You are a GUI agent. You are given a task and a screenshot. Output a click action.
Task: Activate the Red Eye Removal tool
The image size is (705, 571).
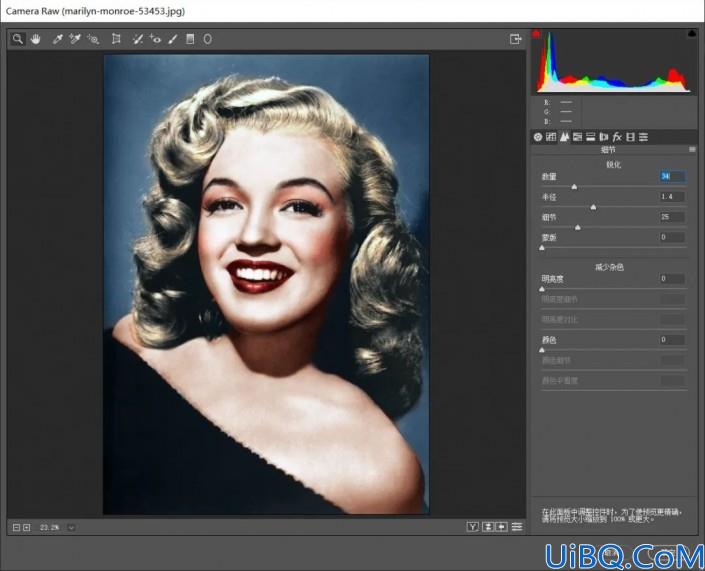(x=155, y=40)
